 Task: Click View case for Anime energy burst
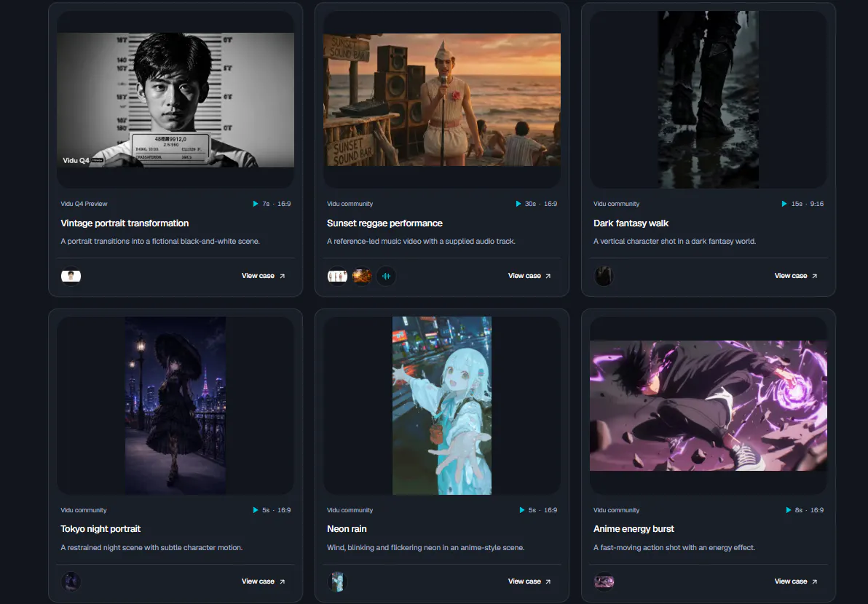[x=796, y=581]
